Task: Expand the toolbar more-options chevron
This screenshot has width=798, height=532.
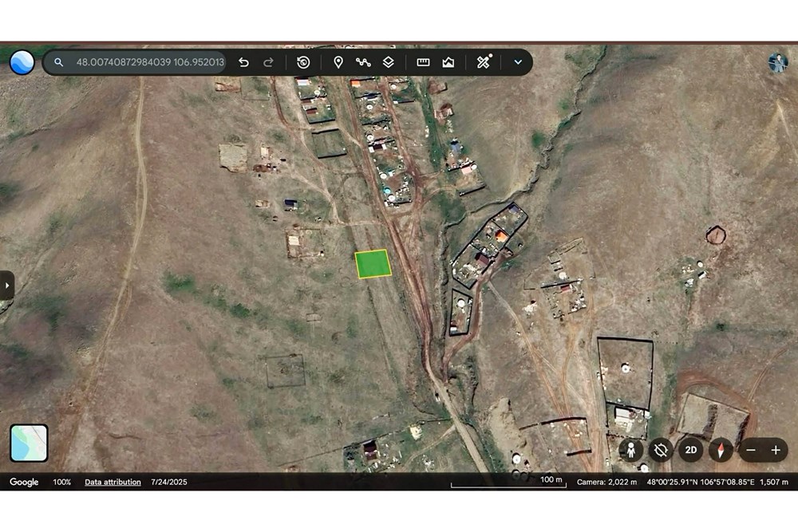Action: [518, 62]
